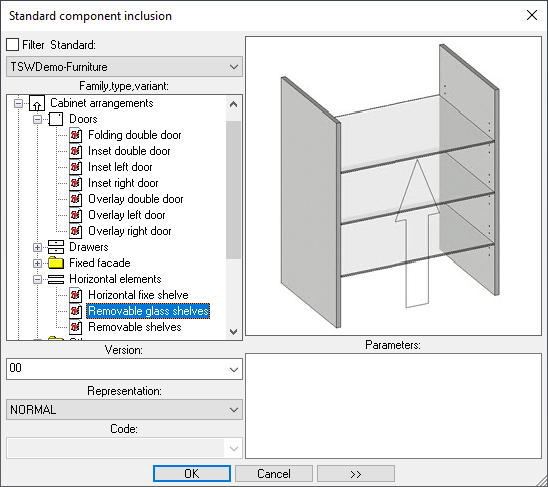Enable the Filter checkbox

click(x=13, y=45)
